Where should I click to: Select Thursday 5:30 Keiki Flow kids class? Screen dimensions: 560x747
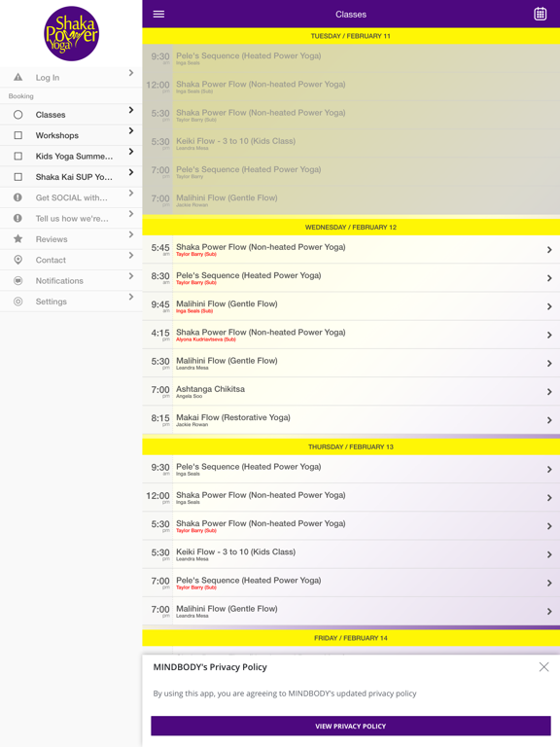(351, 554)
